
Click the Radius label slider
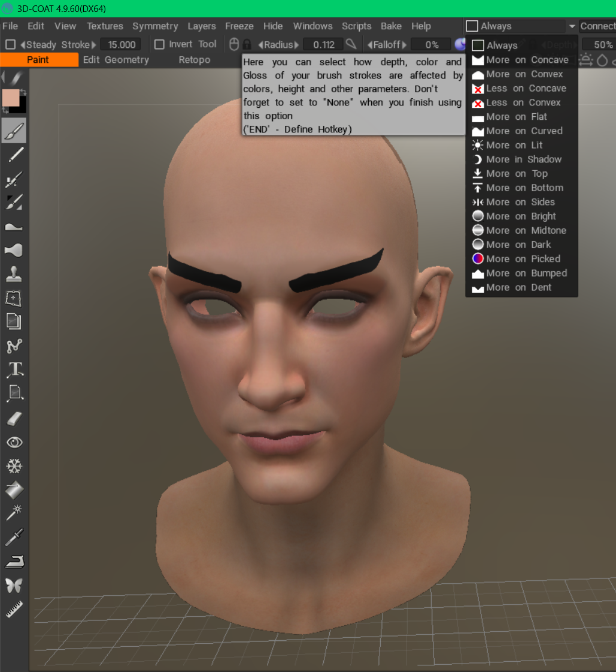[278, 44]
